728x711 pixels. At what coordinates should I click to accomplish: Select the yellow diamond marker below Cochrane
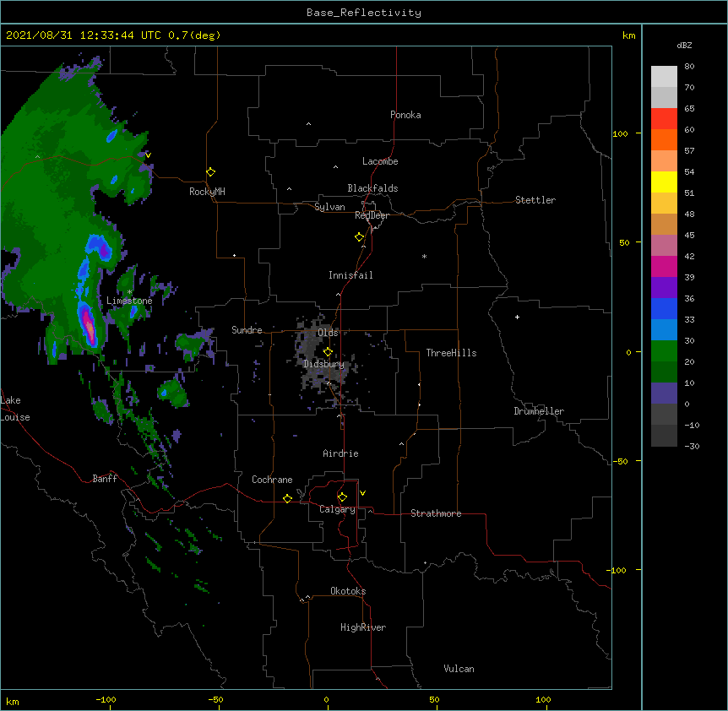(x=287, y=498)
